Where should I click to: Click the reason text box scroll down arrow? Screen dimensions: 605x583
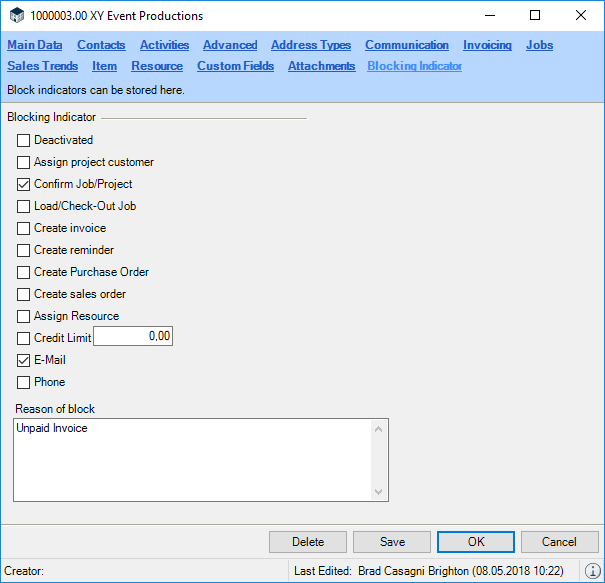(x=378, y=492)
